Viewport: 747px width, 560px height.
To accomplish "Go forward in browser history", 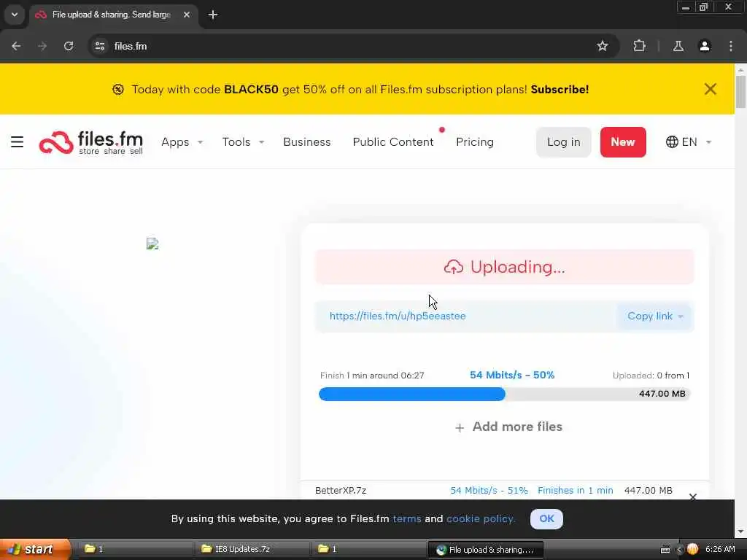I will 42,46.
